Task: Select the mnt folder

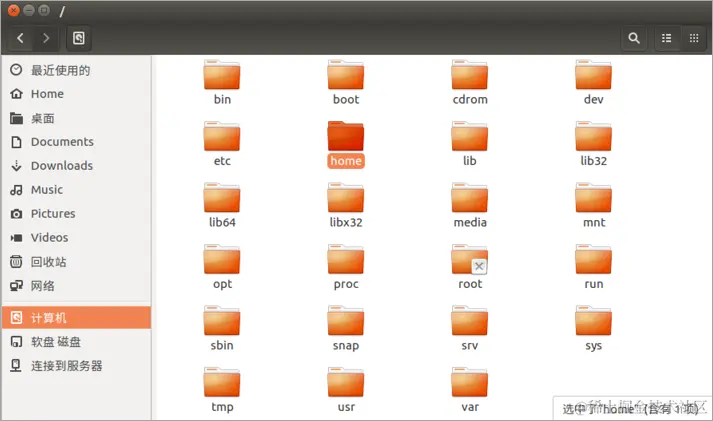Action: (593, 205)
